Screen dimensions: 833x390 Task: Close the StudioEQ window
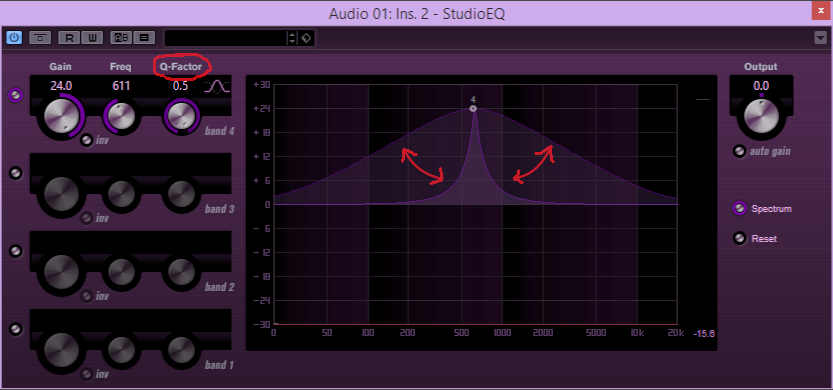click(x=822, y=11)
